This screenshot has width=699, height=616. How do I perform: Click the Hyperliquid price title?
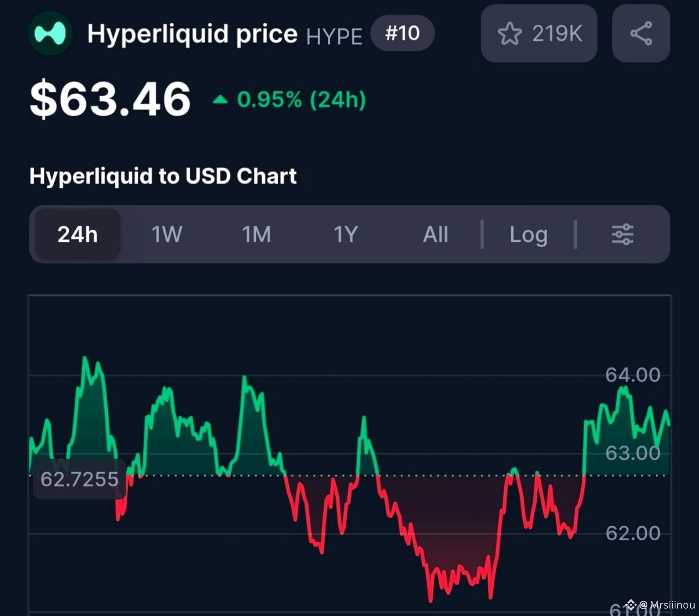(x=192, y=34)
